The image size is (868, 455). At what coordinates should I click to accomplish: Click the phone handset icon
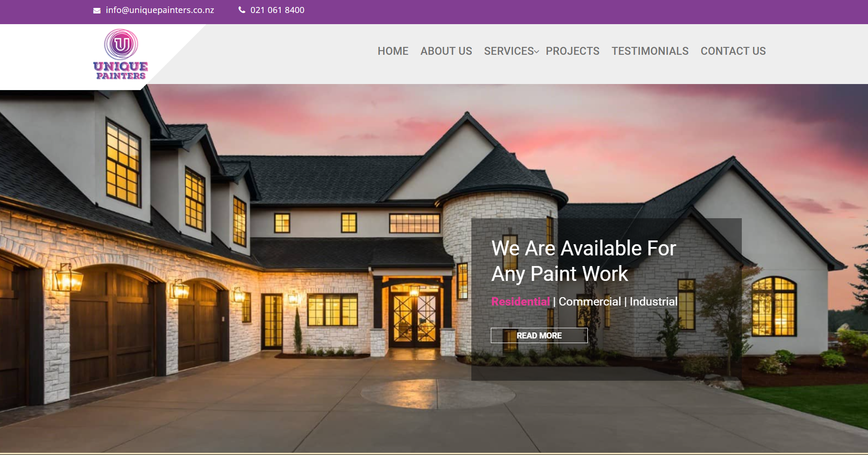pyautogui.click(x=242, y=10)
